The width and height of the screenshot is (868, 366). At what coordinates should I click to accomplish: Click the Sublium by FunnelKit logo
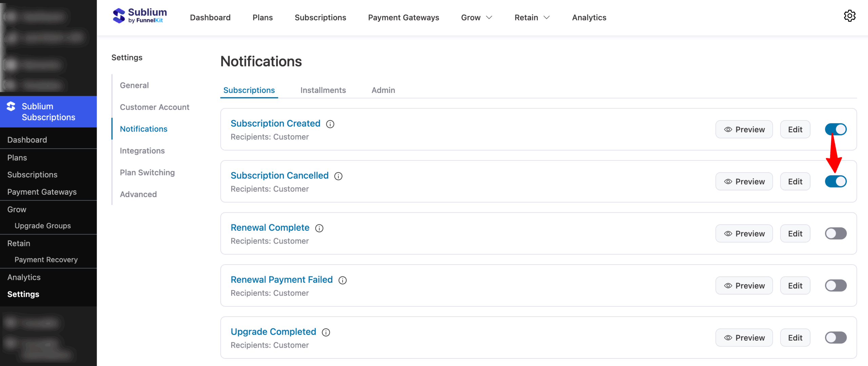(x=139, y=15)
